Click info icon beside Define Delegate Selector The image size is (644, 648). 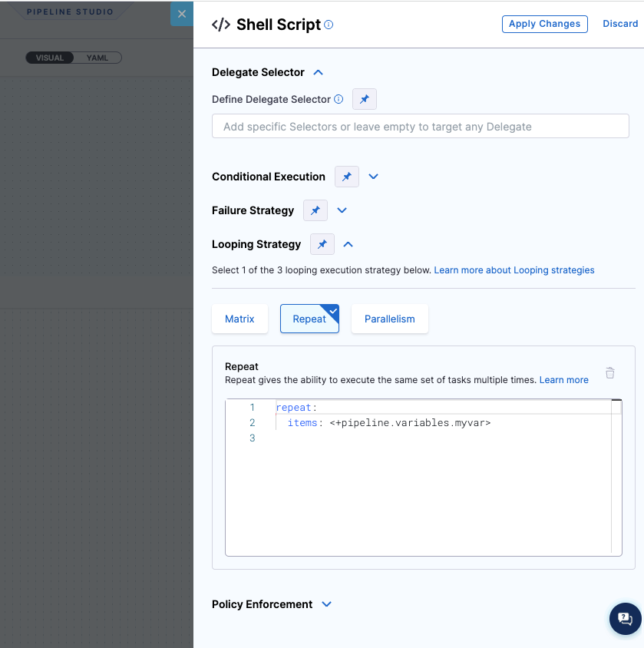click(x=339, y=99)
